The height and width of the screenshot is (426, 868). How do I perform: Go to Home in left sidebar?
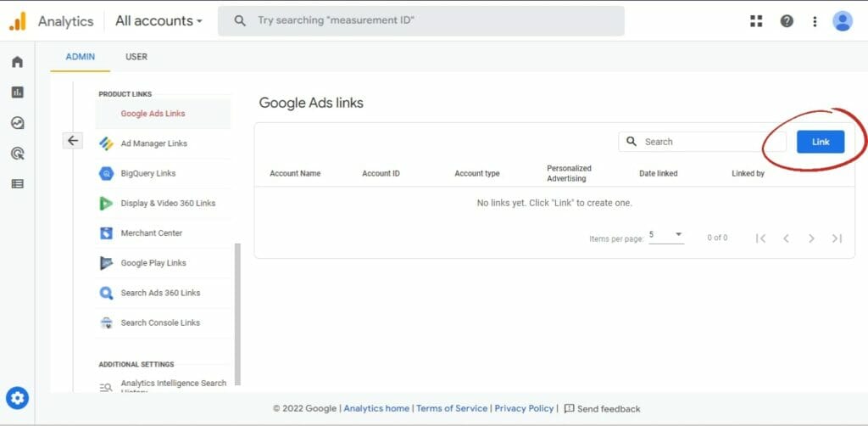coord(17,61)
